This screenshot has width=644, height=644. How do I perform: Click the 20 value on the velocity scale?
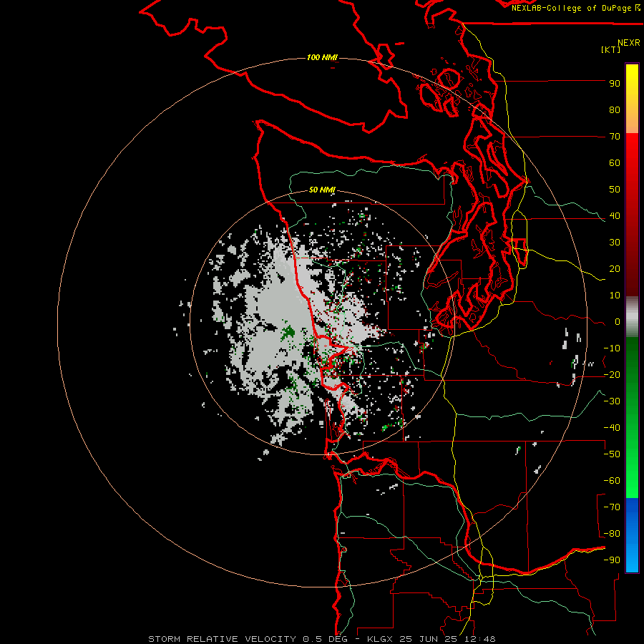click(x=615, y=269)
